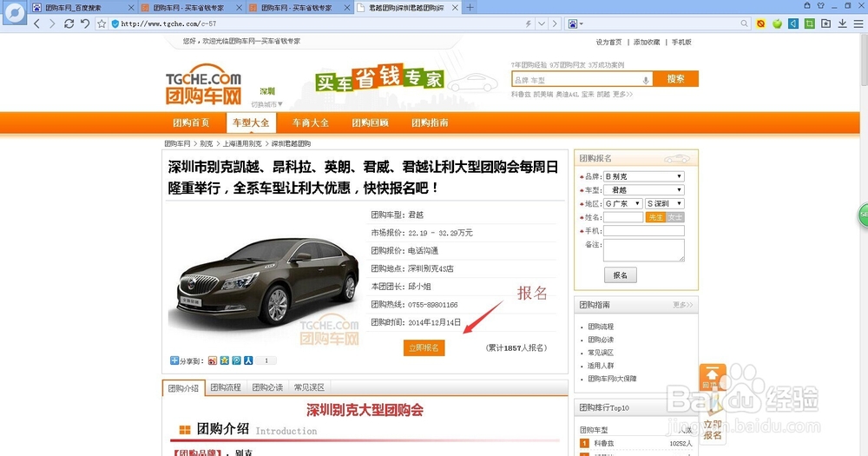Open the 车型 君越 dropdown
The height and width of the screenshot is (456, 868).
click(x=644, y=190)
